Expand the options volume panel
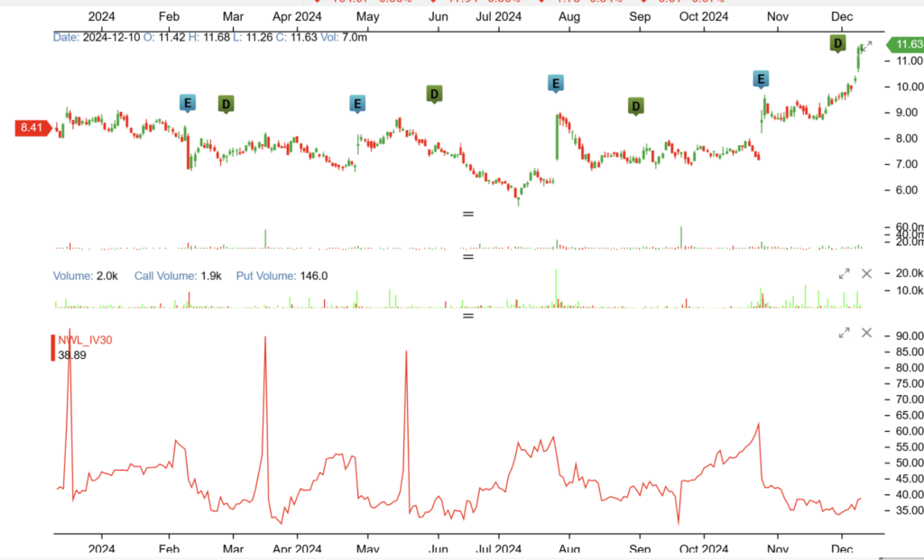The width and height of the screenshot is (924, 560). 845,274
